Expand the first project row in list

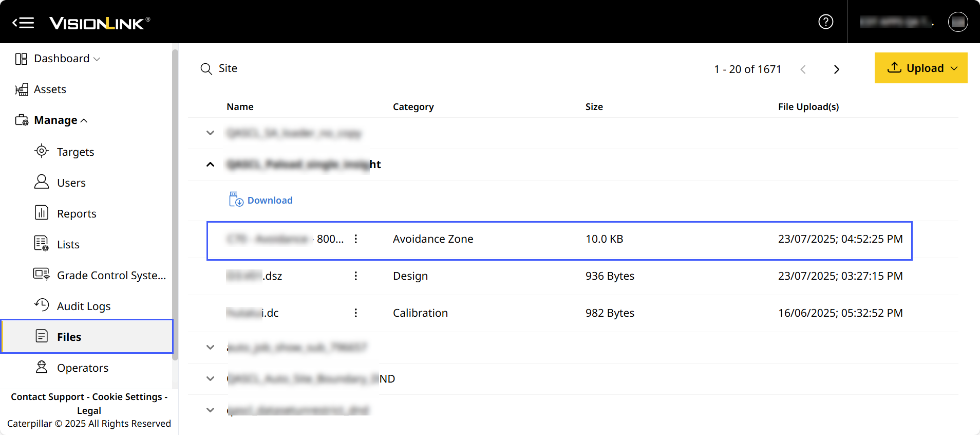(x=210, y=133)
